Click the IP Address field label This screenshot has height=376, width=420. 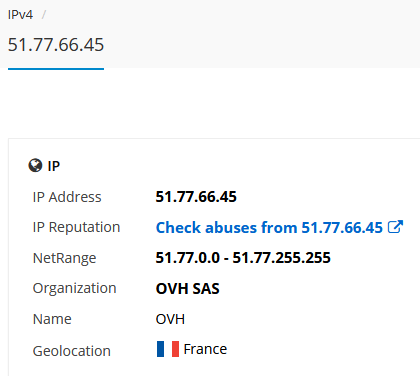point(67,197)
